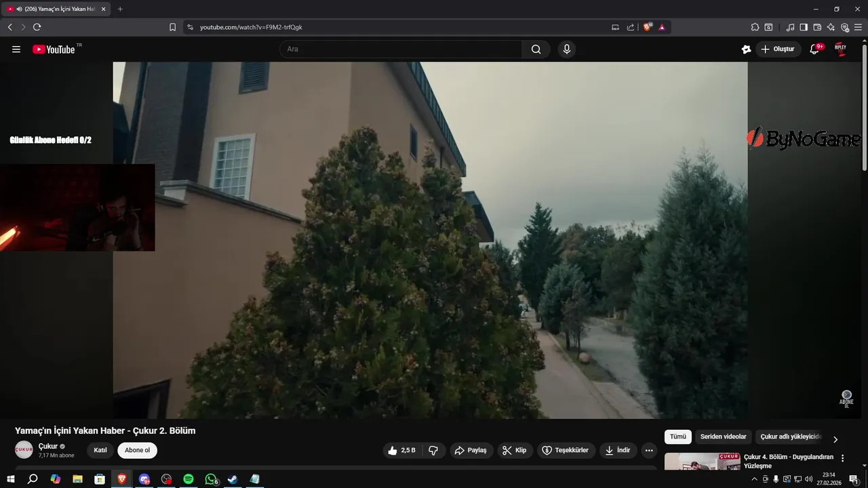Screen dimensions: 868x488
Task: Open the Brave Wallet icon
Action: click(x=817, y=27)
